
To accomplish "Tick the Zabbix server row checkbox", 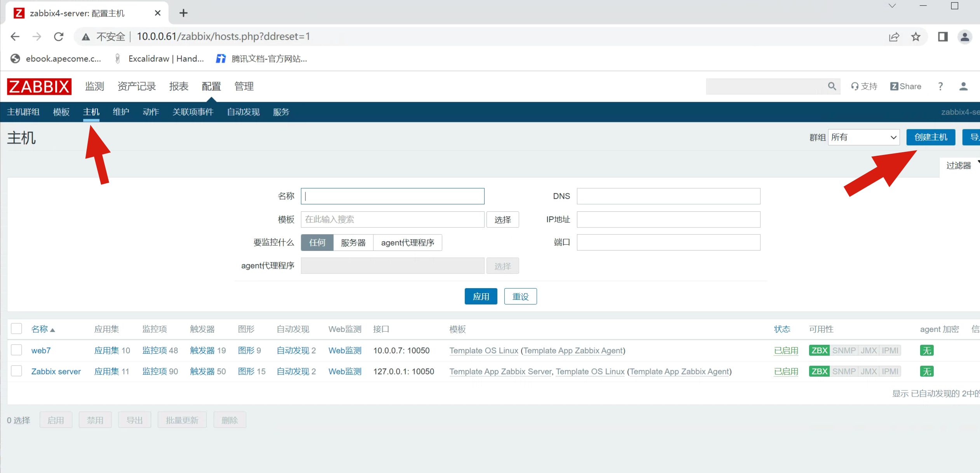I will 16,371.
